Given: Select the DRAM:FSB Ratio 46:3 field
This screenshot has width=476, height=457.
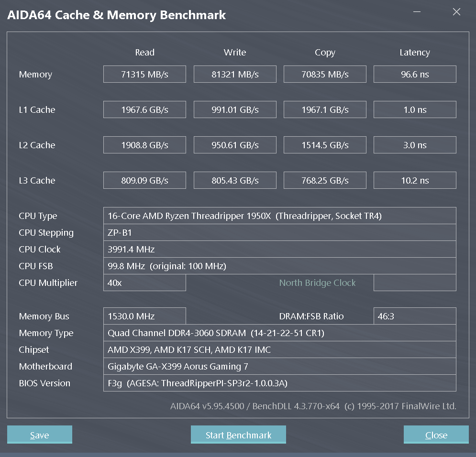Looking at the screenshot, I should coord(415,316).
